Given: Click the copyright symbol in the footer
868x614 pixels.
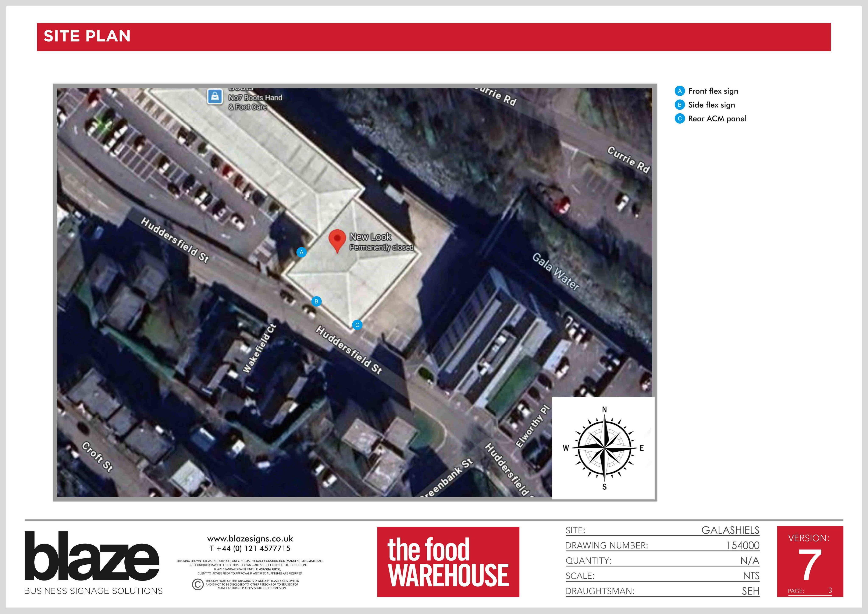Looking at the screenshot, I should point(198,585).
